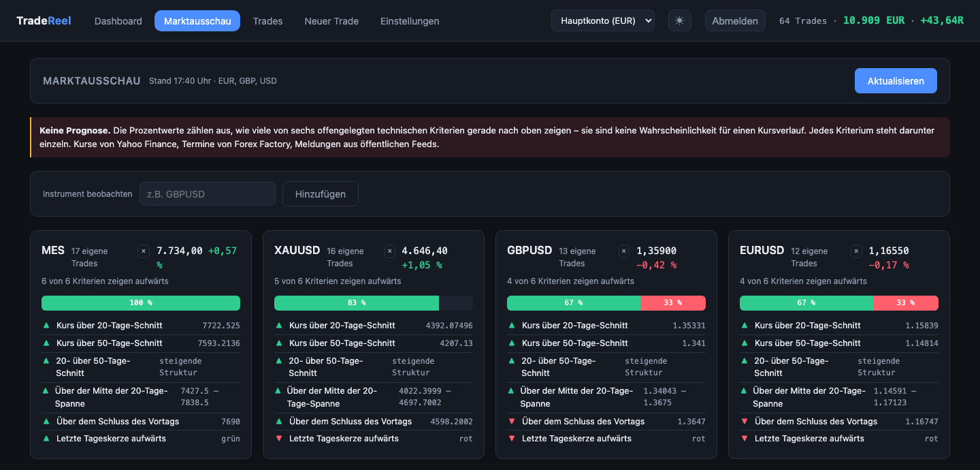The width and height of the screenshot is (980, 470).
Task: Click the EURUSD instrument title
Action: pyautogui.click(x=762, y=250)
